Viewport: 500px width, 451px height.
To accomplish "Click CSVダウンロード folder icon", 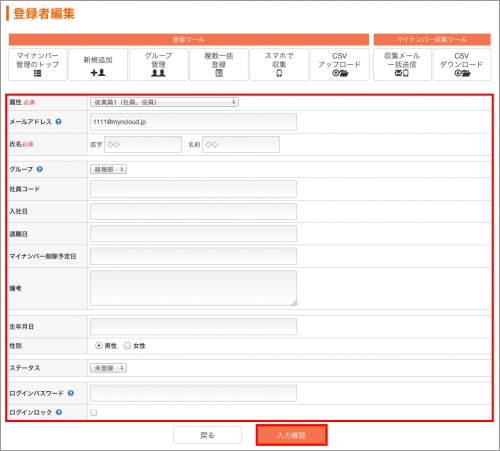I will 462,73.
